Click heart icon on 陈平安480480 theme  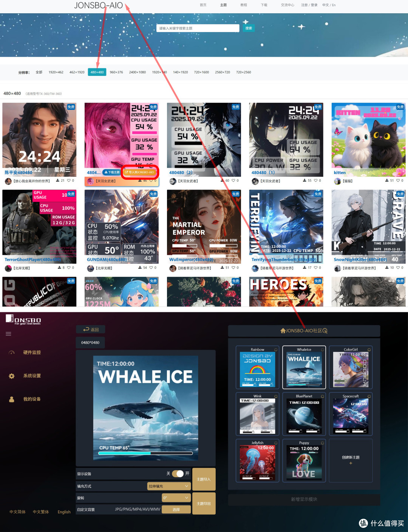69,181
